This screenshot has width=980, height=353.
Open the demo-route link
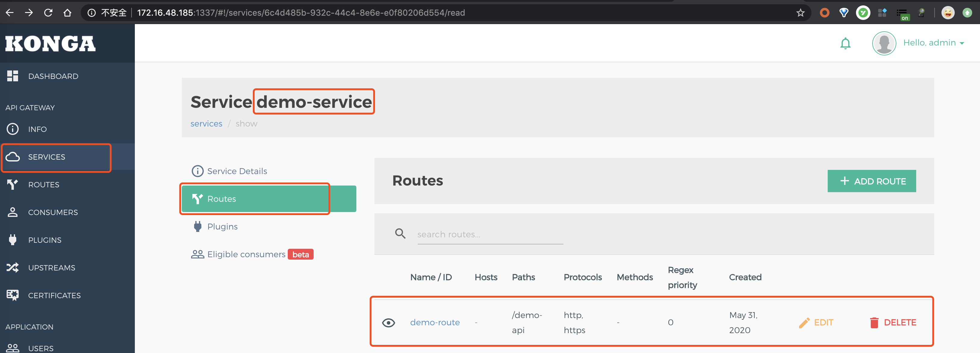[x=434, y=323]
